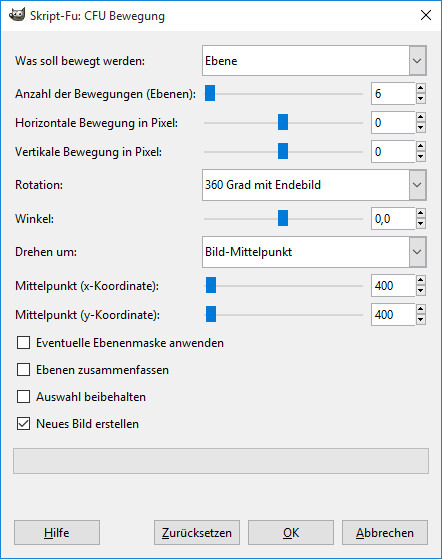This screenshot has width=442, height=559.
Task: Enable Eventuelle Ebenenmaske anwenden checkbox
Action: coord(24,343)
